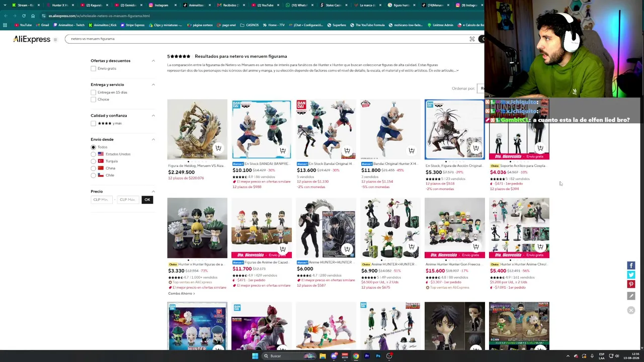The height and width of the screenshot is (362, 644).
Task: Open the AliExpress categories menu icon
Action: 55,39
